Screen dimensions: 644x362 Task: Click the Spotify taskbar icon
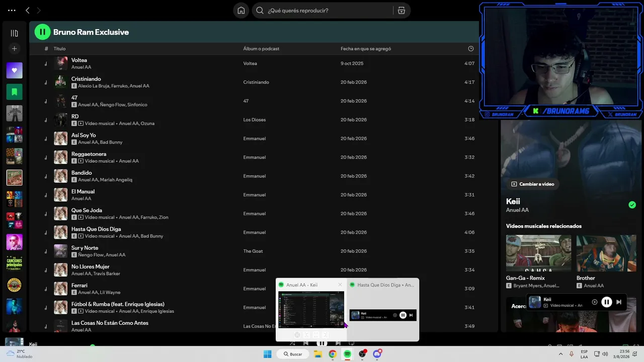pyautogui.click(x=347, y=354)
